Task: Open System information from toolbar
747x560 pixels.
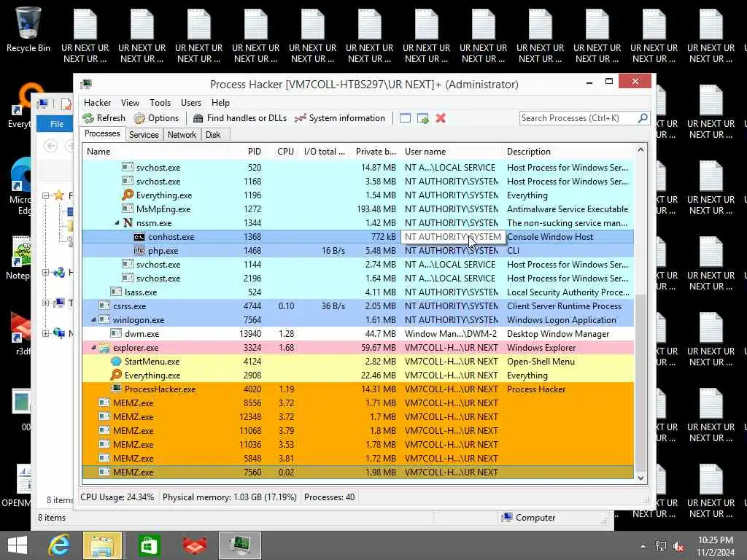Action: click(x=340, y=118)
